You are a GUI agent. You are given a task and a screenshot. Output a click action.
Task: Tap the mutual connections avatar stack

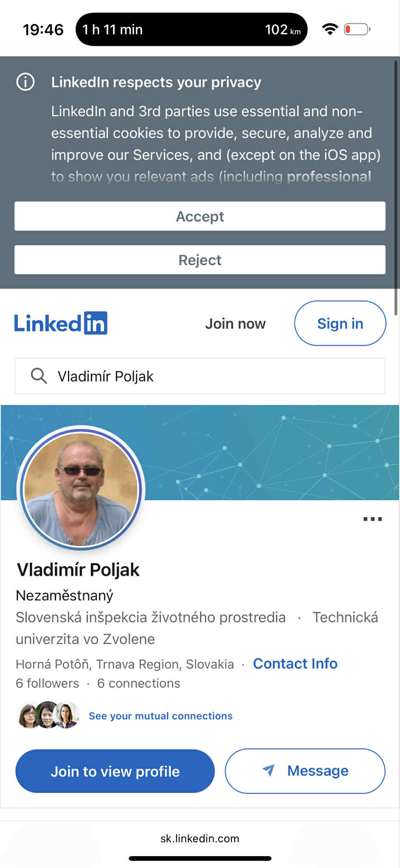coord(48,715)
